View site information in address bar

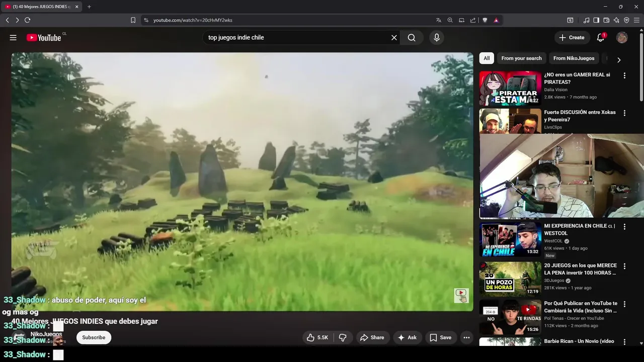(x=146, y=20)
